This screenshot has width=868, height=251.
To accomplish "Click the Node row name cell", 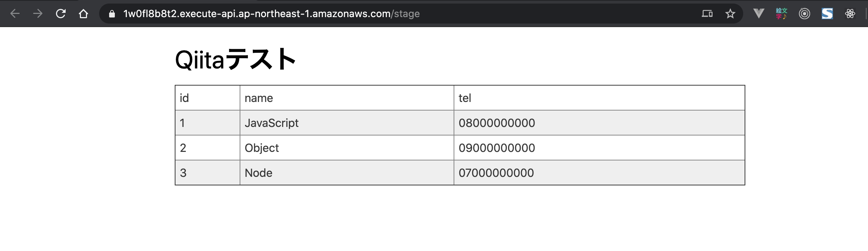I will (347, 173).
